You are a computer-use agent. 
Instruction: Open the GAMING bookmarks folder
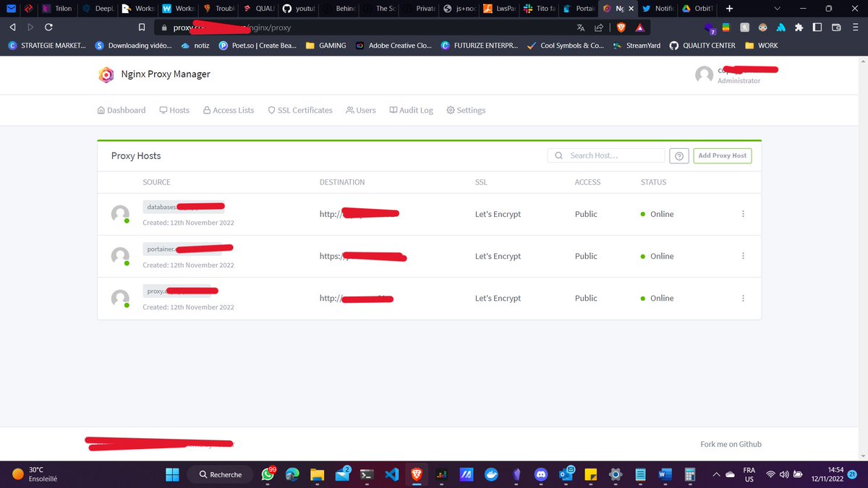tap(325, 46)
